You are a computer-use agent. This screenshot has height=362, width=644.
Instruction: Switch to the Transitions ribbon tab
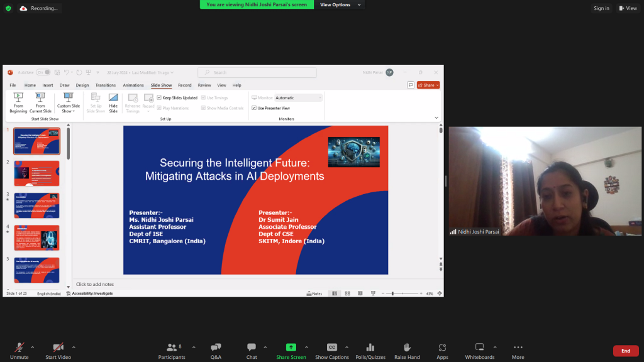[106, 85]
